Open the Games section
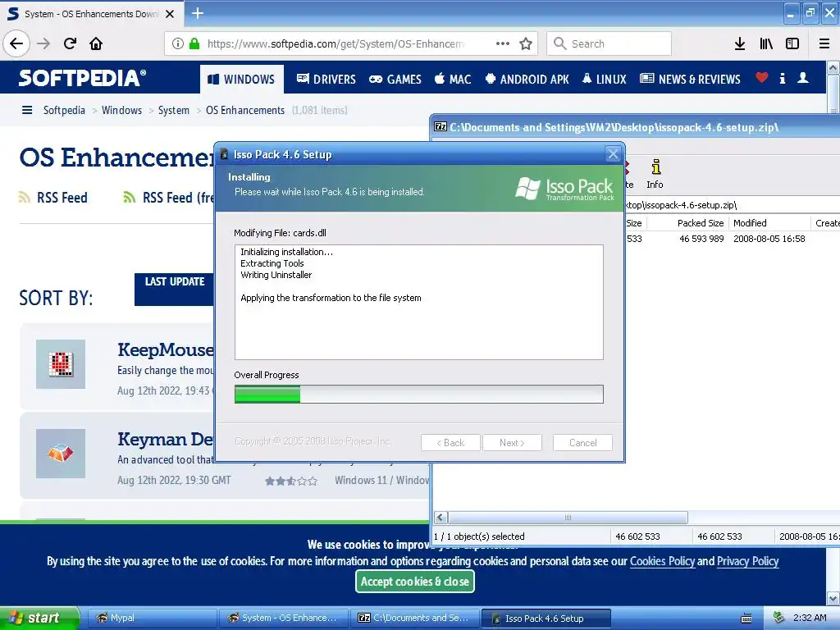 tap(395, 80)
